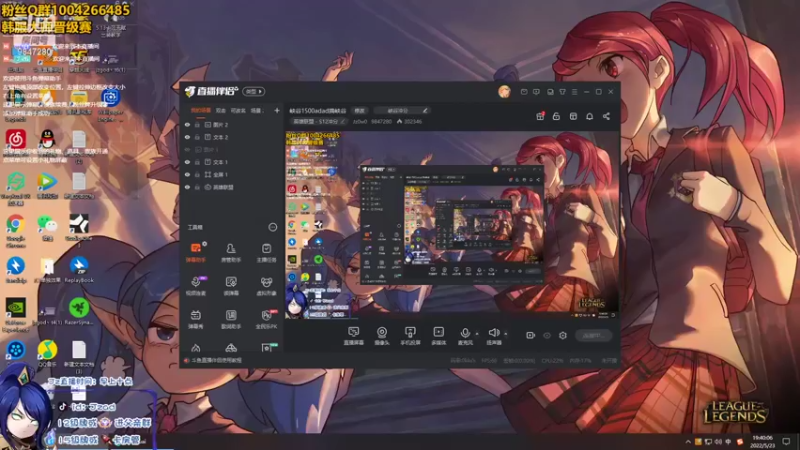The height and width of the screenshot is (450, 800).
Task: Open the 房管助手 tool icon
Action: point(231,252)
